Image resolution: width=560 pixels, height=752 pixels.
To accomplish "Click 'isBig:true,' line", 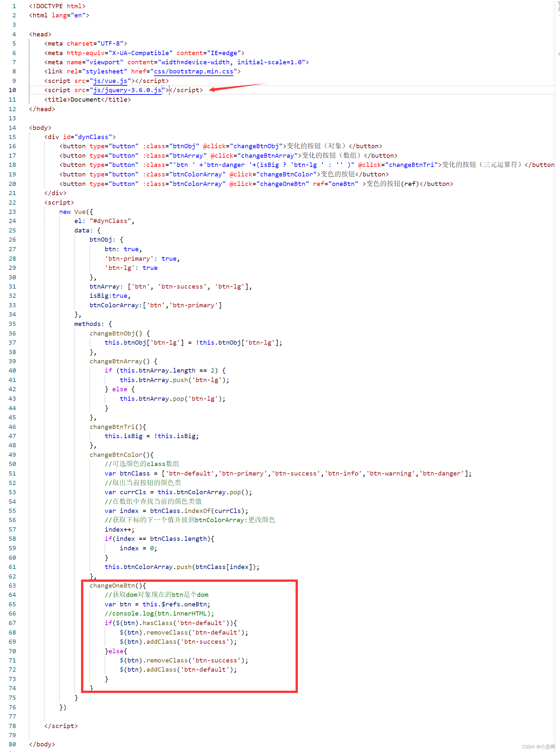I will pyautogui.click(x=110, y=296).
